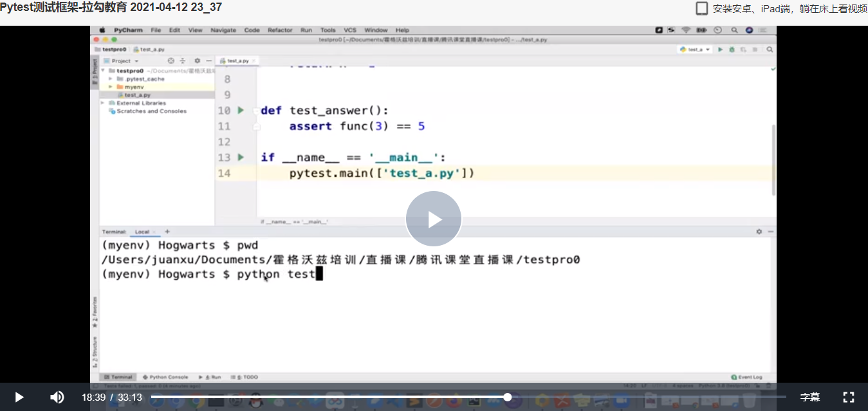Screen dimensions: 868x411
Task: Enter fullscreen mode for the video
Action: 849,397
